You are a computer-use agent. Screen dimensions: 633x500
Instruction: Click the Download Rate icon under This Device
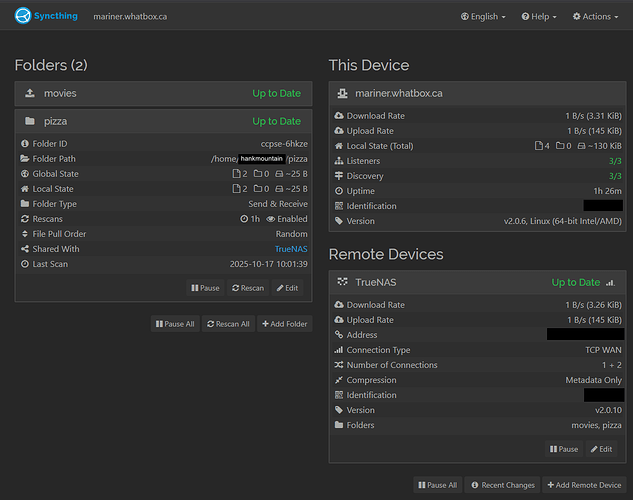(339, 116)
